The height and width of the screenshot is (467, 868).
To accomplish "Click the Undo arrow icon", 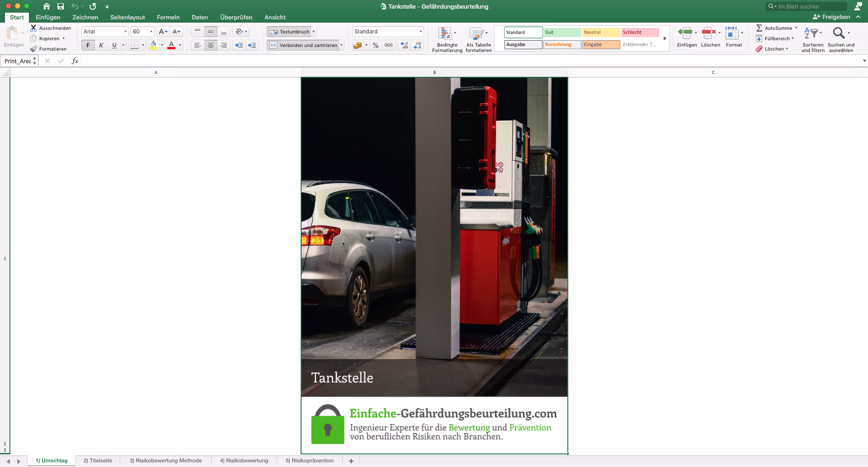I will click(x=75, y=6).
